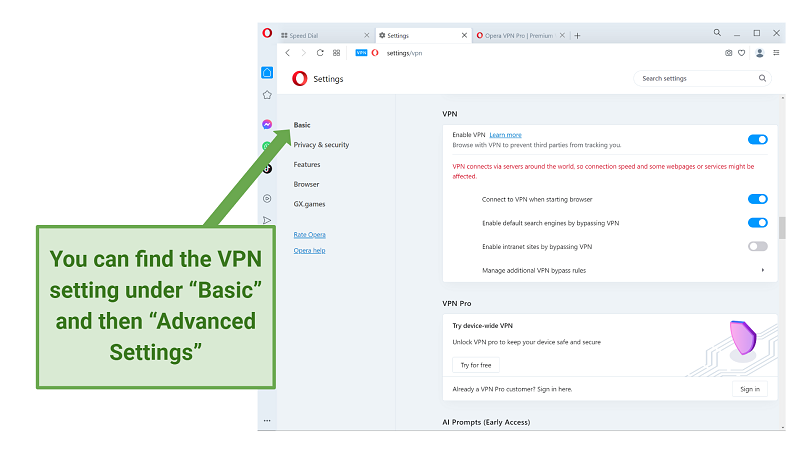Toggle default search engines bypassing VPN
Image resolution: width=806 pixels, height=453 pixels.
coord(758,223)
